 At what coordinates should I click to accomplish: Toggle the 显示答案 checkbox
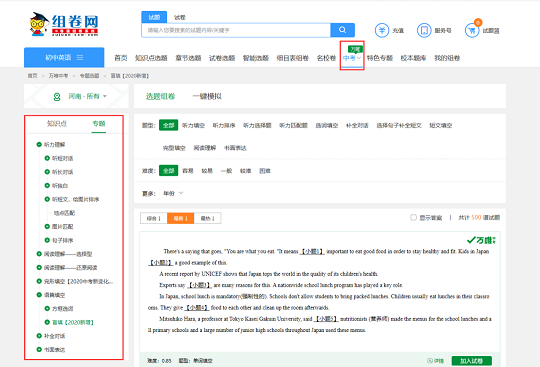pyautogui.click(x=413, y=218)
